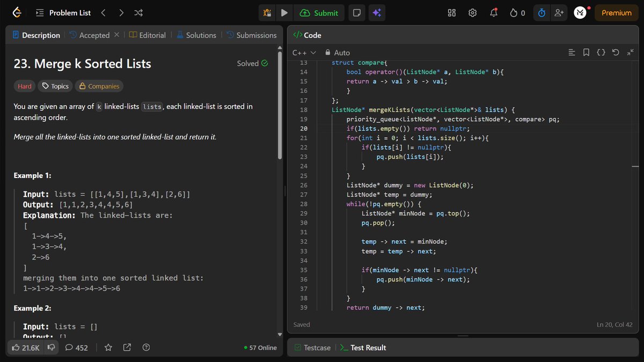Run the code with the play button
This screenshot has width=644, height=362.
click(284, 13)
